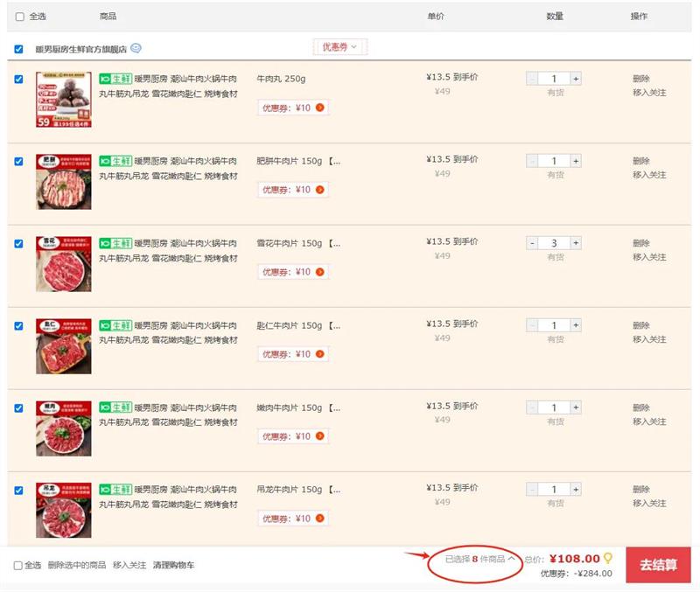The width and height of the screenshot is (700, 592).
Task: Uncheck the store 暖男厨房生鲜官方旗舰店 checkbox
Action: [19, 50]
